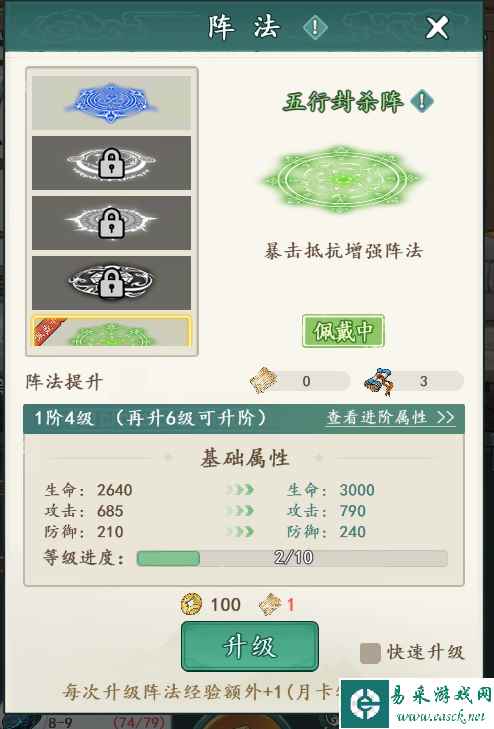The height and width of the screenshot is (729, 494).
Task: Click the gold coin cost icon
Action: click(191, 604)
